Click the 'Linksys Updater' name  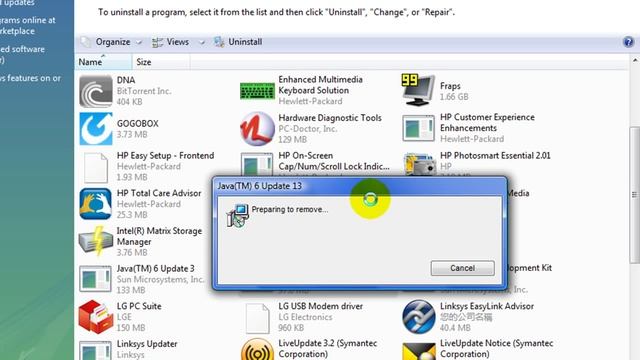[147, 344]
